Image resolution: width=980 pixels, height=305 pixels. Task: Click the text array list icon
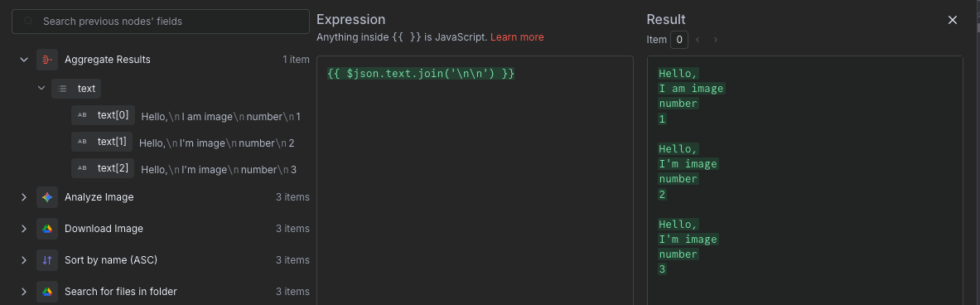[62, 89]
